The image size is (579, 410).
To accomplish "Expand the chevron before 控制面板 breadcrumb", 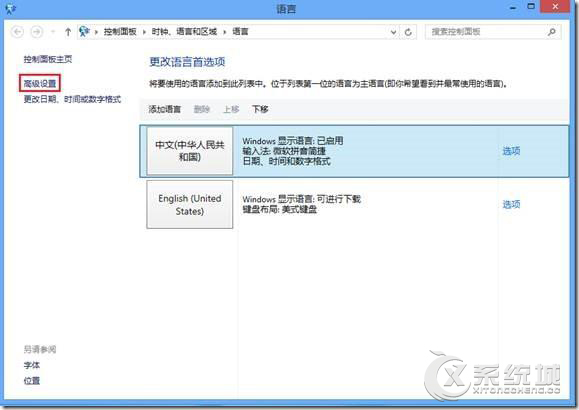I will [96, 32].
